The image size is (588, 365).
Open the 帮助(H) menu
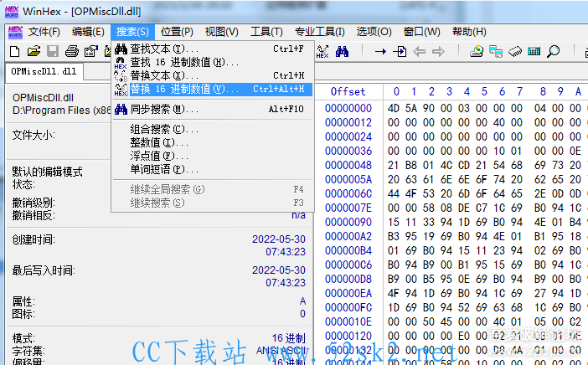coord(469,32)
